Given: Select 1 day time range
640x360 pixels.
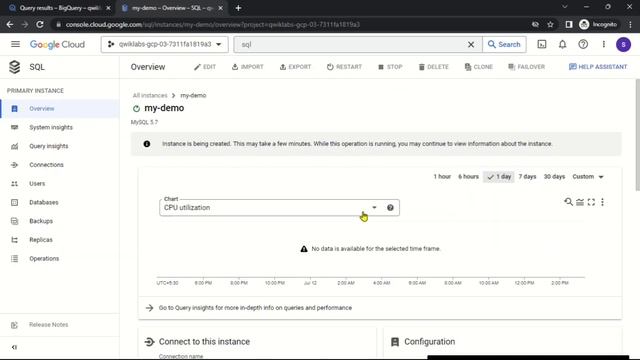Looking at the screenshot, I should point(499,177).
